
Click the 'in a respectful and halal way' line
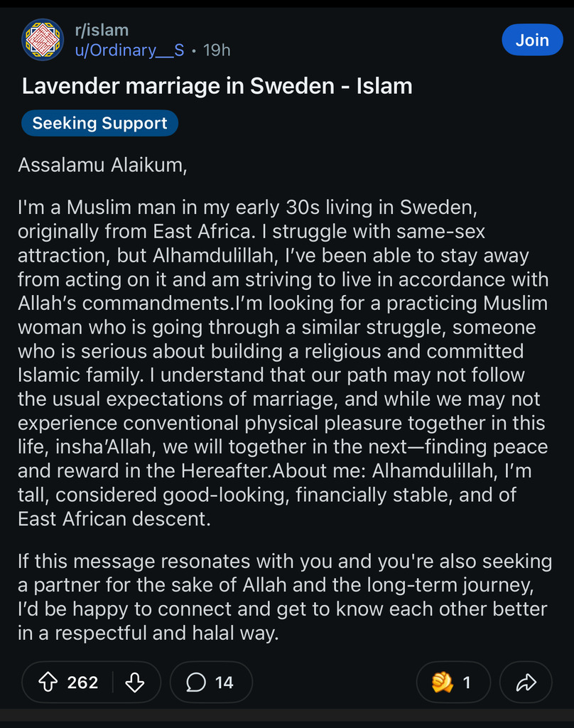(x=148, y=633)
